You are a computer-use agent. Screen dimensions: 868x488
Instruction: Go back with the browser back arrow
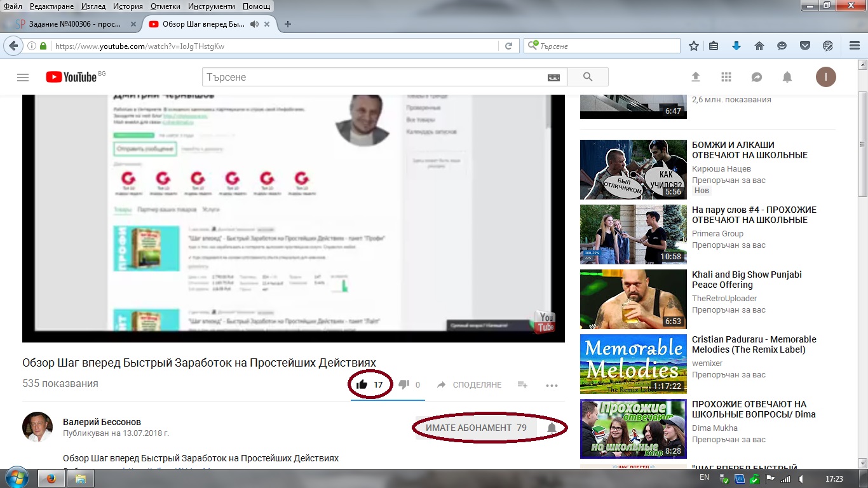tap(13, 46)
